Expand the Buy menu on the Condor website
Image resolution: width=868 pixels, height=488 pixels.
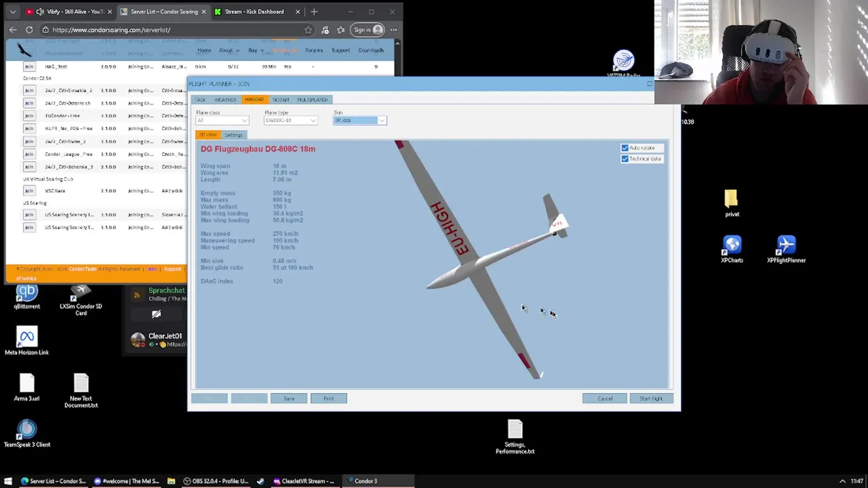click(x=254, y=50)
